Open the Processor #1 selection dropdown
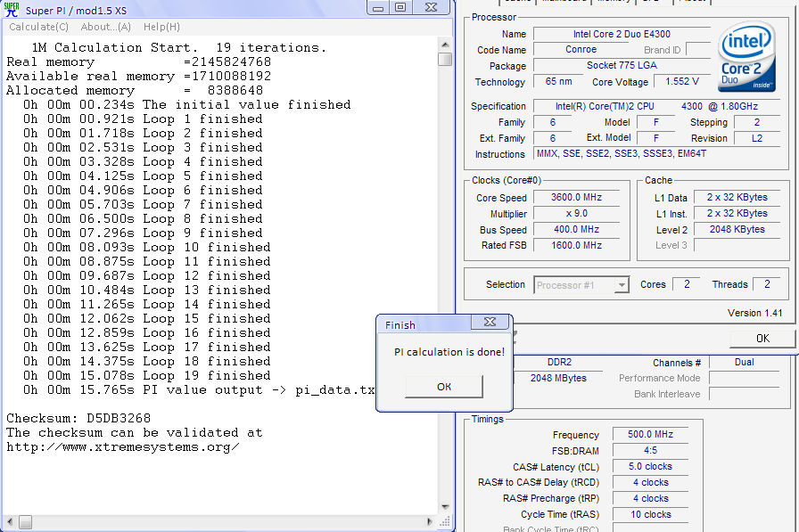This screenshot has width=799, height=532. [x=581, y=285]
